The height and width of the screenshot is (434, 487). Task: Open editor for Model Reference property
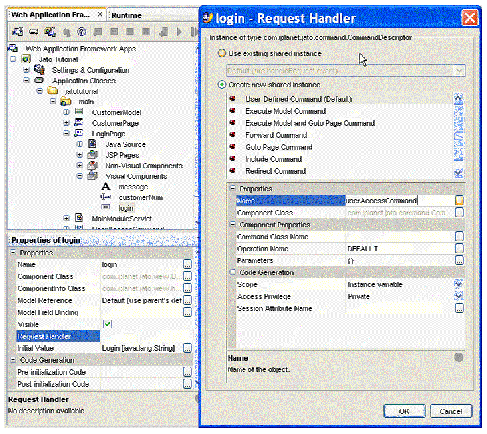coord(188,300)
